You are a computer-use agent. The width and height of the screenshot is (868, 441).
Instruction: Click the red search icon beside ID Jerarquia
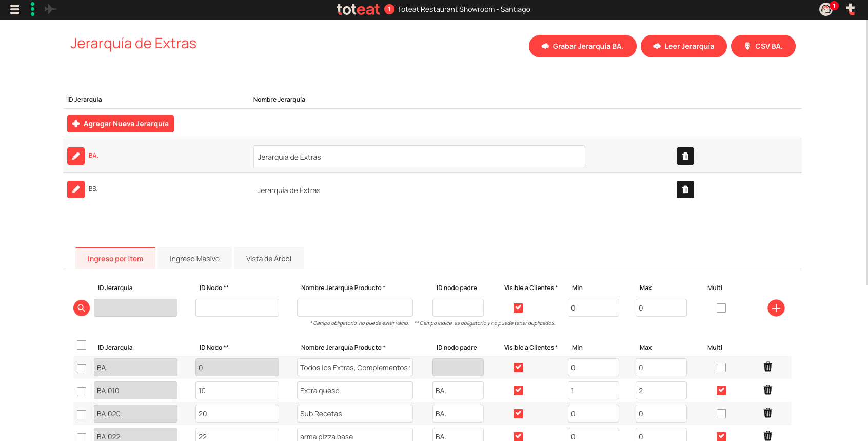[82, 308]
